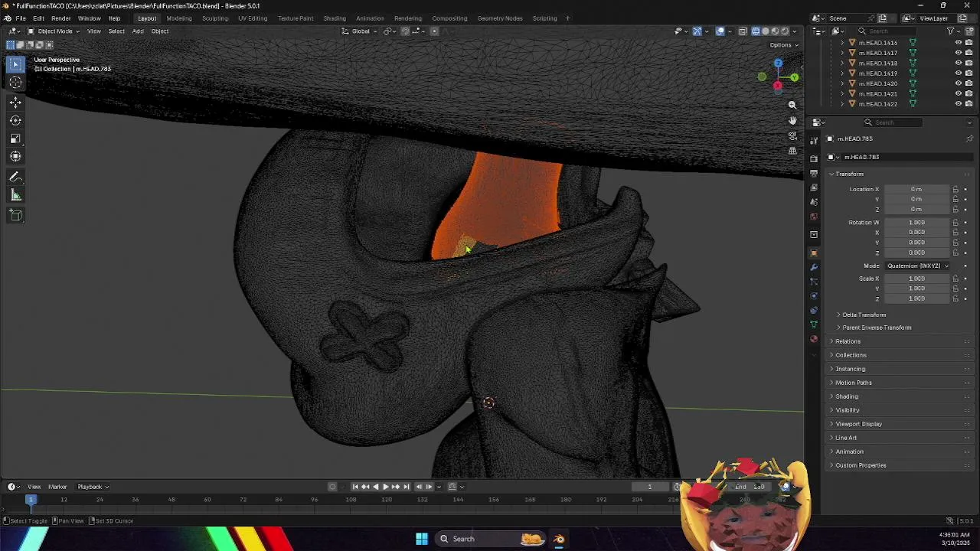The image size is (980, 551).
Task: Expand the Custom Properties panel
Action: point(861,465)
